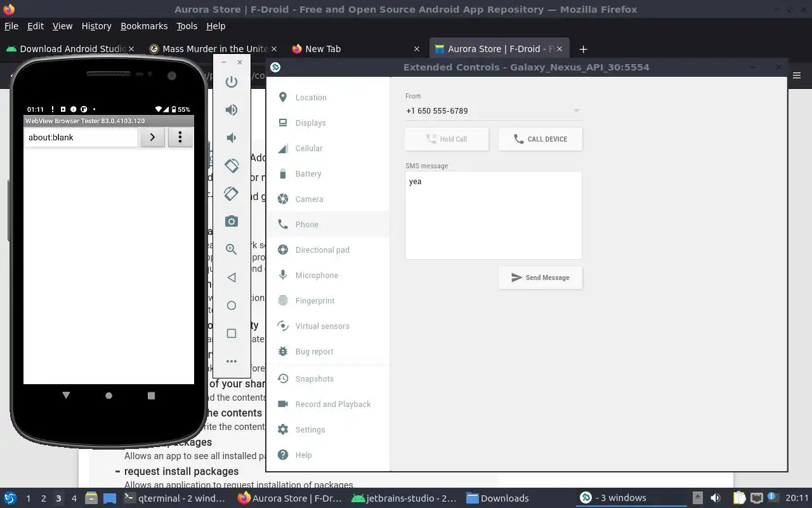Close the Aurora Store tab
The width and height of the screenshot is (812, 508).
click(x=560, y=49)
